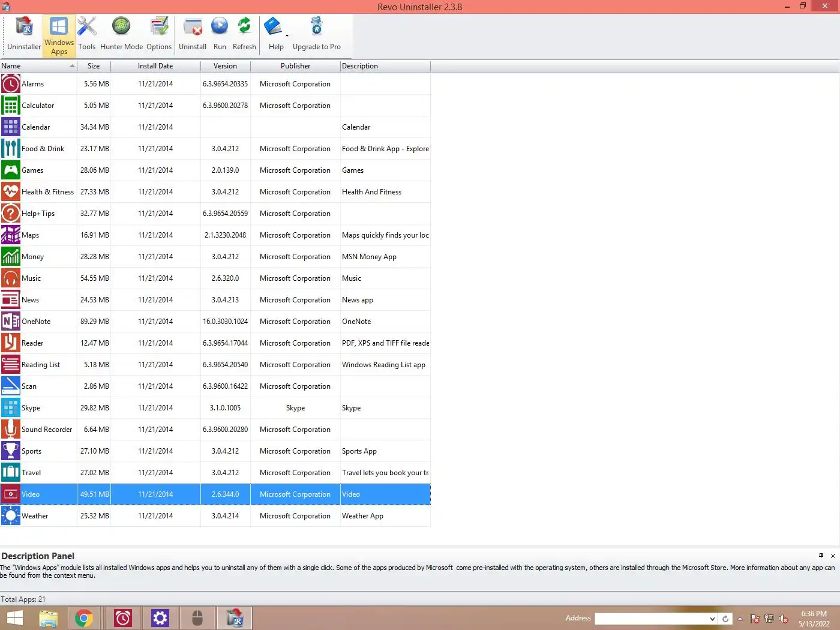Select the Windows Apps module

[59, 35]
